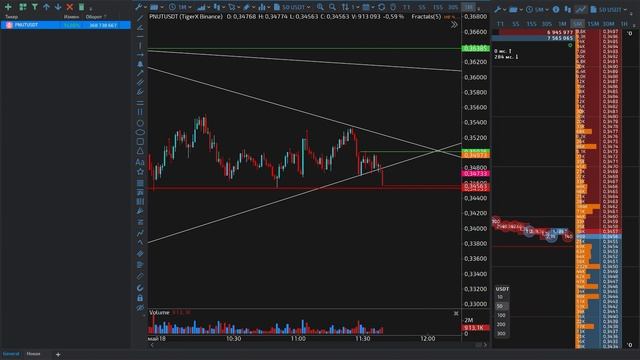Select the triangle drawing tool
The image size is (640, 360).
[140, 151]
